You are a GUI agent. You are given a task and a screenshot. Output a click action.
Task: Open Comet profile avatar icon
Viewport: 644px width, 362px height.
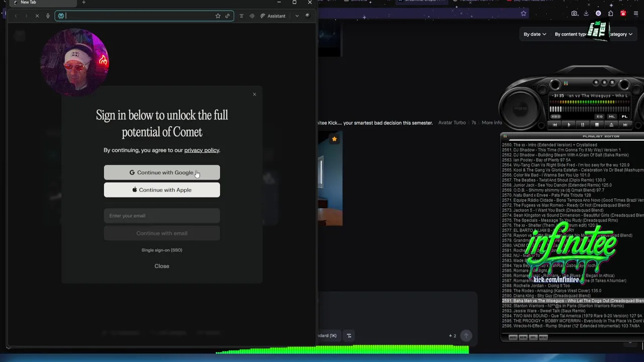point(307,16)
